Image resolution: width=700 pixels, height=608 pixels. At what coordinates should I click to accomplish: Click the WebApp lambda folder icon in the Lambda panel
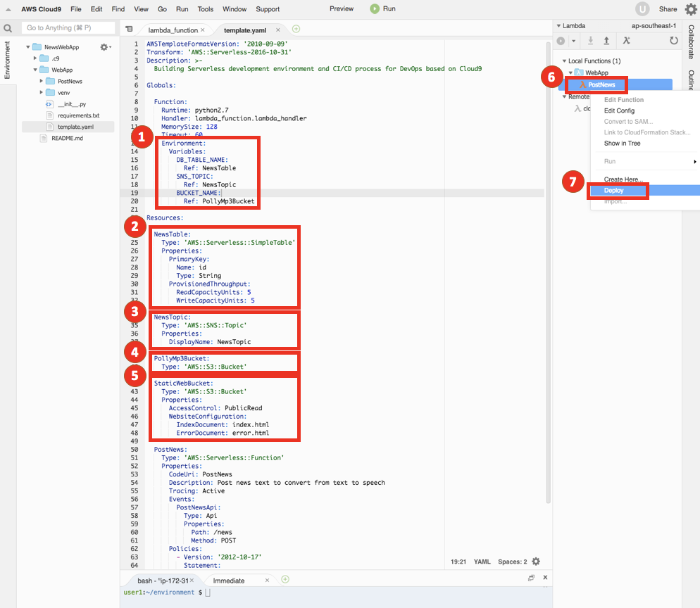(x=579, y=72)
